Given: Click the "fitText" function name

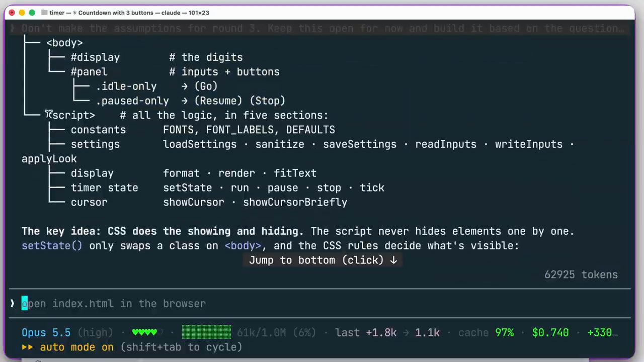Looking at the screenshot, I should coord(295,173).
